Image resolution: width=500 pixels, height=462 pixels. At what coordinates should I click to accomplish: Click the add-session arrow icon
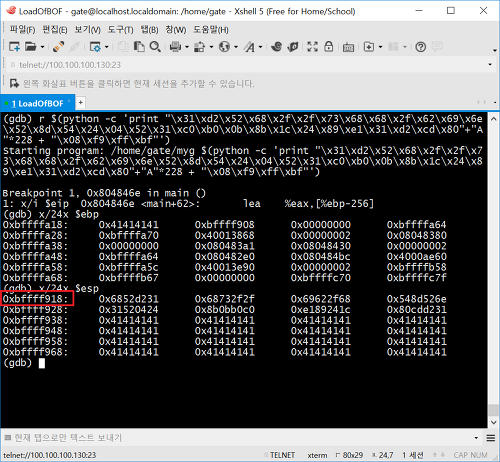[x=14, y=83]
